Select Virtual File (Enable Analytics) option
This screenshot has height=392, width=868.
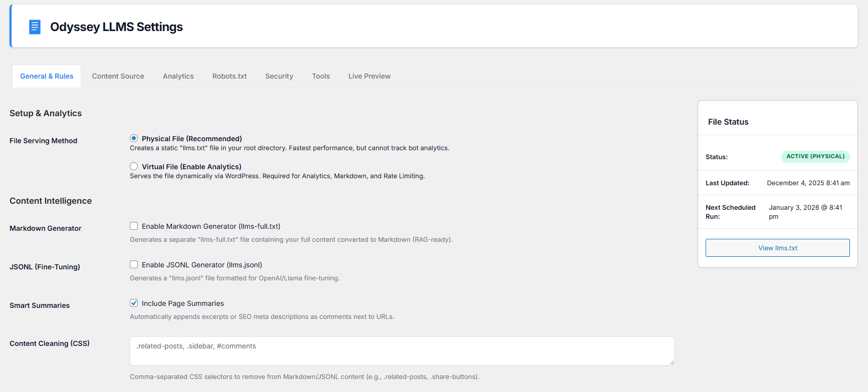134,166
